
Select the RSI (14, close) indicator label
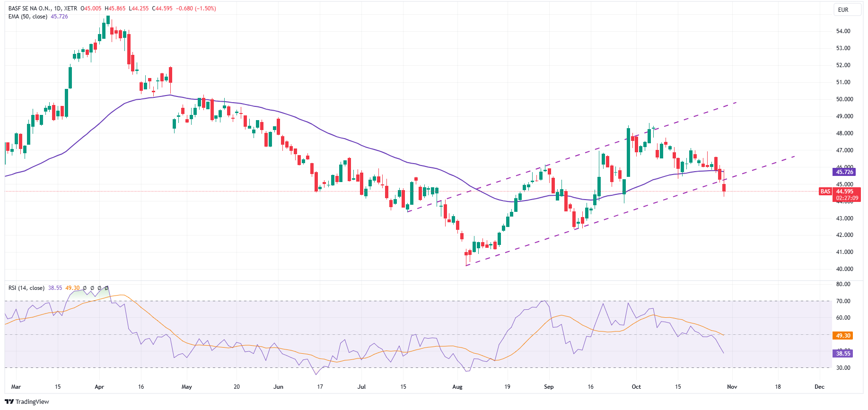[26, 288]
